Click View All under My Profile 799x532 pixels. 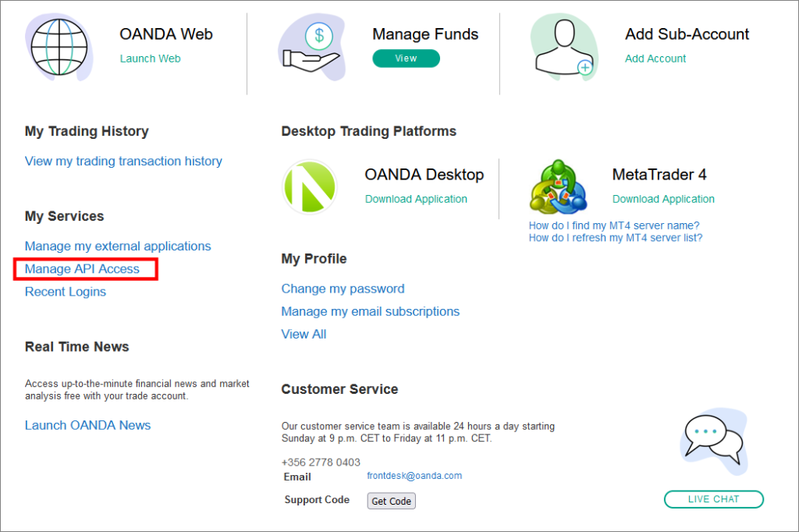point(304,335)
